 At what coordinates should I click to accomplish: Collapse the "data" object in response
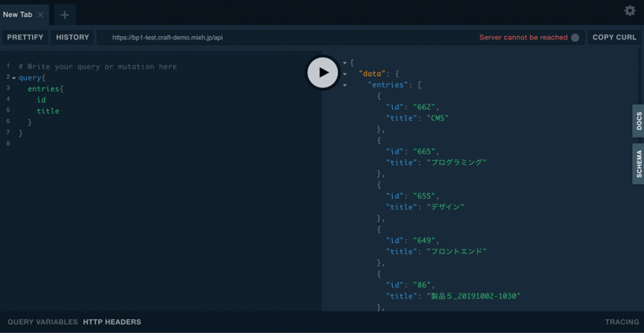coord(345,74)
